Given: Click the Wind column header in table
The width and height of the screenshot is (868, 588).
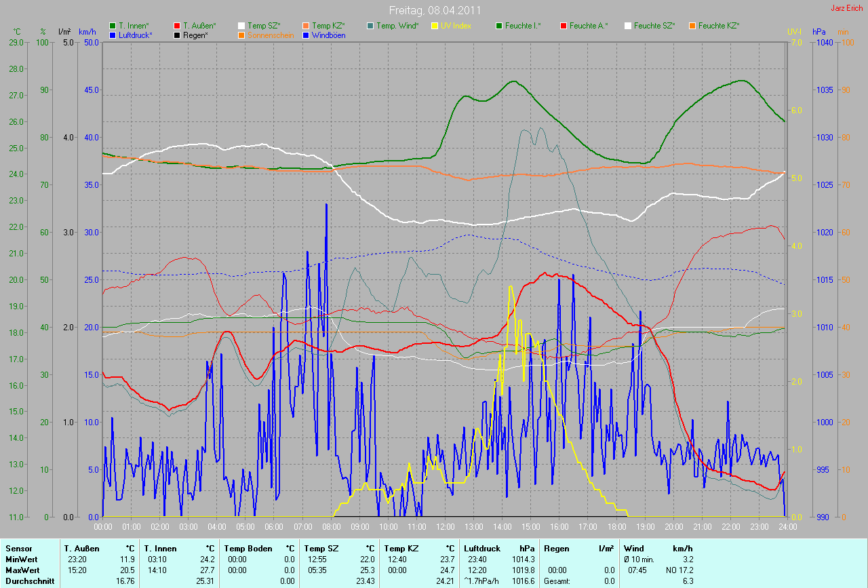Looking at the screenshot, I should click(x=633, y=548).
